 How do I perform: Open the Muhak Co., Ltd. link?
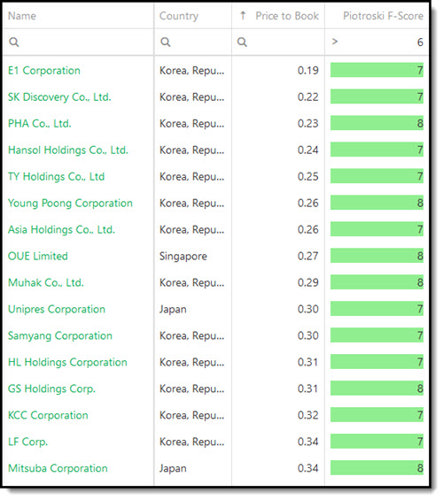(x=46, y=283)
